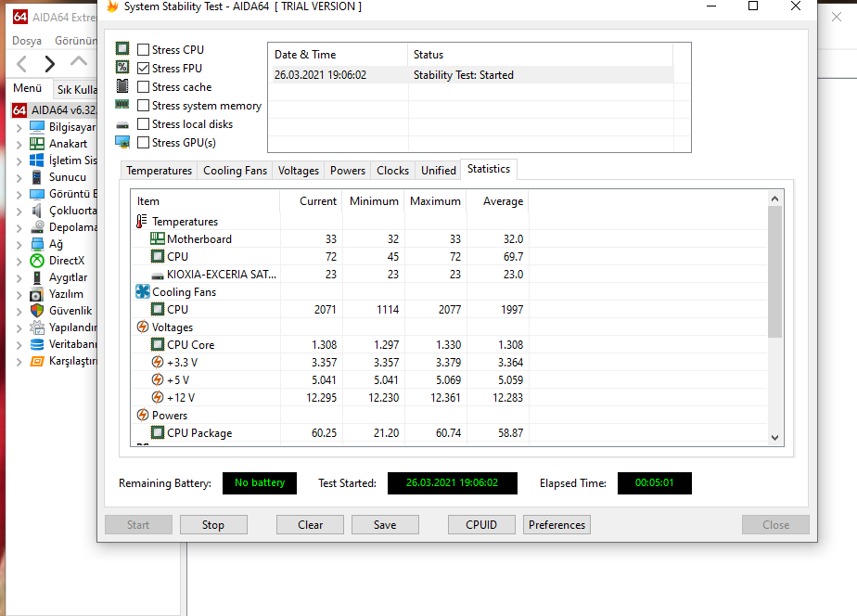Expand the Ağ tree node

19,244
